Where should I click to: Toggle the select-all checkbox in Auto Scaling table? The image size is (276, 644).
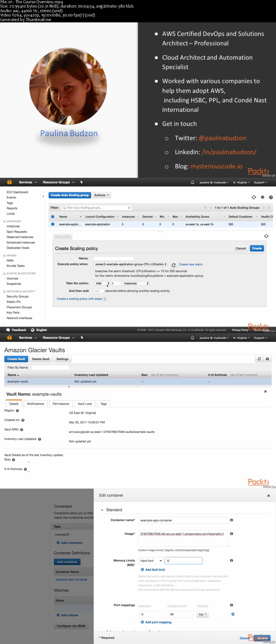coord(53,217)
